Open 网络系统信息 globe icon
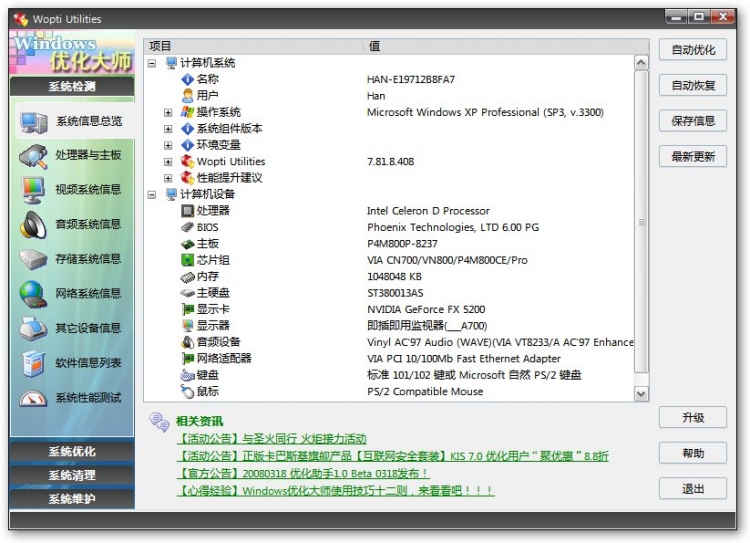Image resolution: width=750 pixels, height=543 pixels. [x=33, y=294]
